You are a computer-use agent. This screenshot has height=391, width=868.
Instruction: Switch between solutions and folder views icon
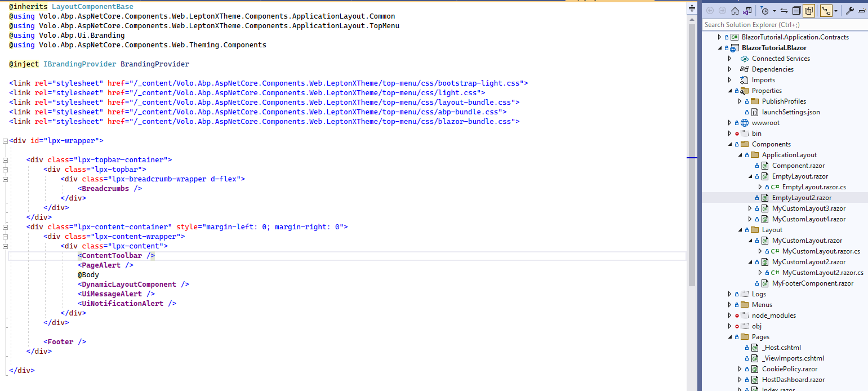point(747,11)
